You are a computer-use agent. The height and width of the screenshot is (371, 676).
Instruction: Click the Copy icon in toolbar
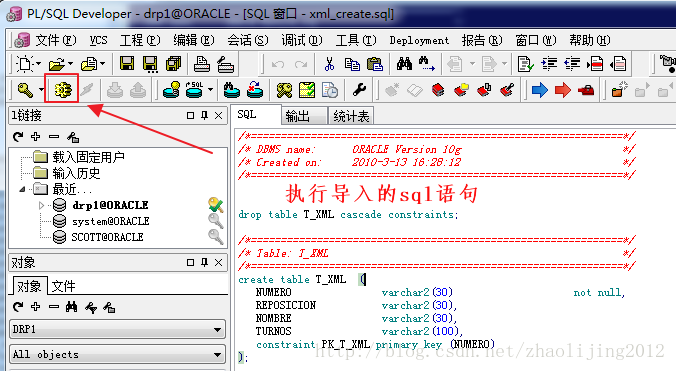(x=352, y=64)
